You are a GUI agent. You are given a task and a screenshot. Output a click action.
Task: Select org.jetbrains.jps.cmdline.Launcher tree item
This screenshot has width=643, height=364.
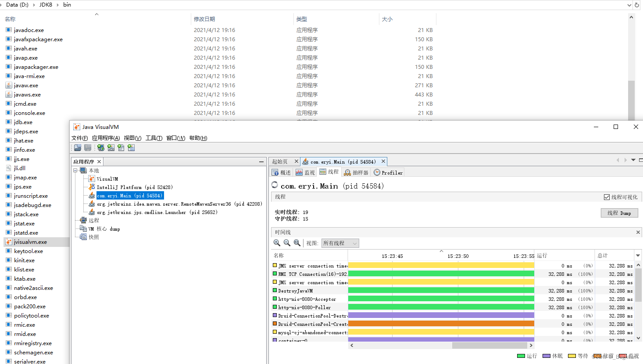pyautogui.click(x=157, y=212)
